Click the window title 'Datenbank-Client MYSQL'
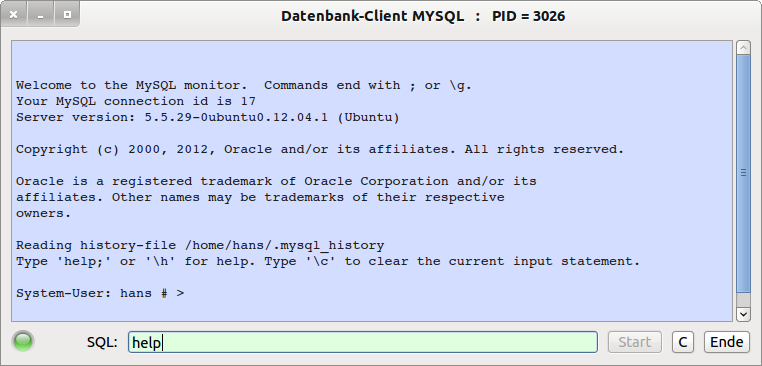Viewport: 762px width, 366px height. click(x=372, y=16)
